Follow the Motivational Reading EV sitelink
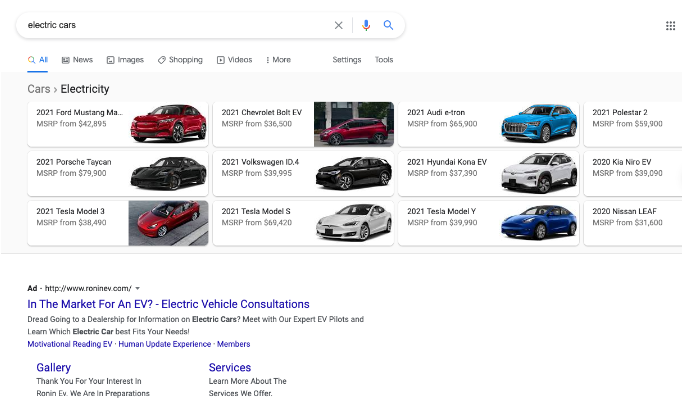This screenshot has width=692, height=407. point(70,344)
